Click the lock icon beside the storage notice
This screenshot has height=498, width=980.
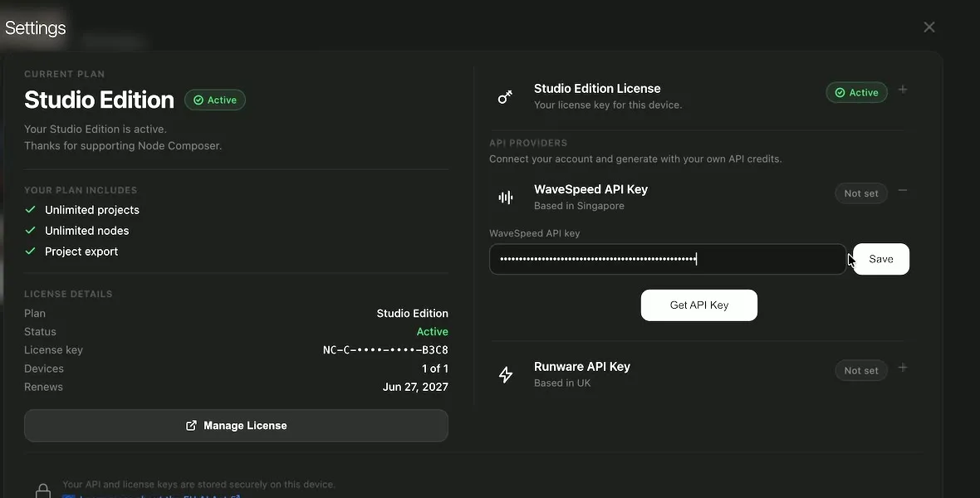pos(43,491)
